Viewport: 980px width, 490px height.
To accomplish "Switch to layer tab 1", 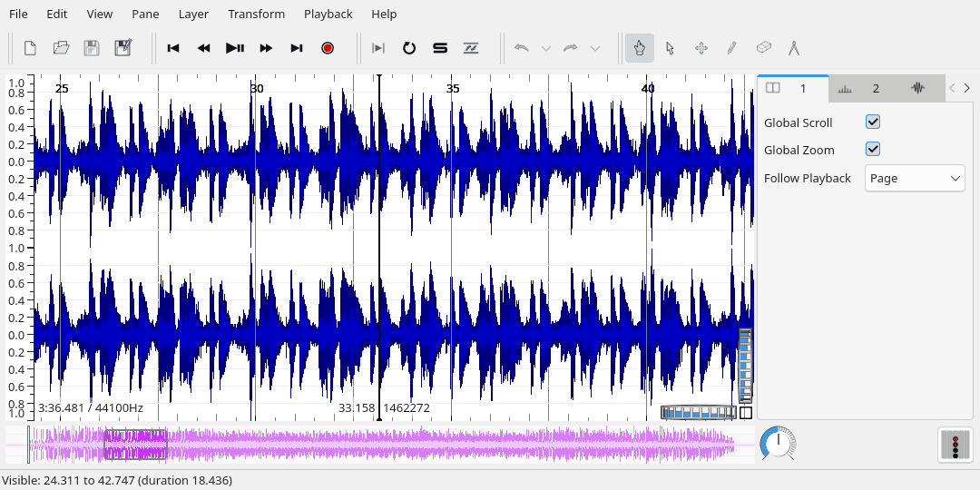I will pos(793,88).
